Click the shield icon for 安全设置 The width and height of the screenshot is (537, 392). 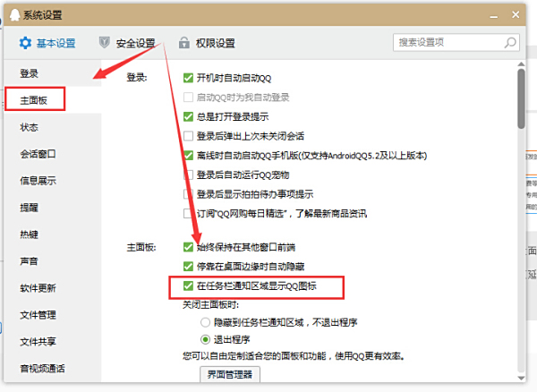click(104, 43)
